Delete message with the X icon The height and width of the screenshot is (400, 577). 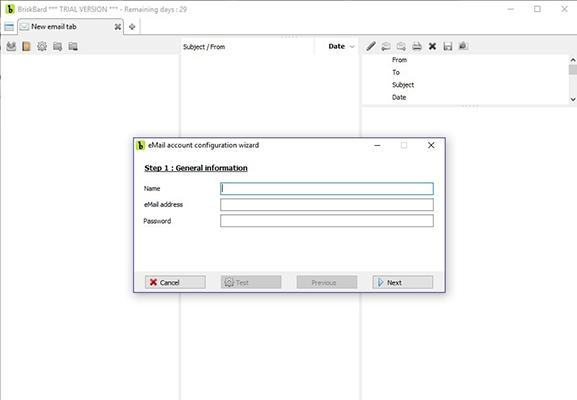[x=432, y=46]
